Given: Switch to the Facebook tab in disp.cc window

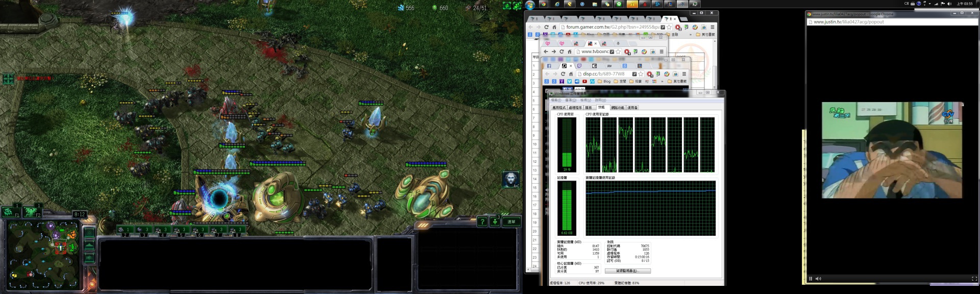Looking at the screenshot, I should point(549,66).
